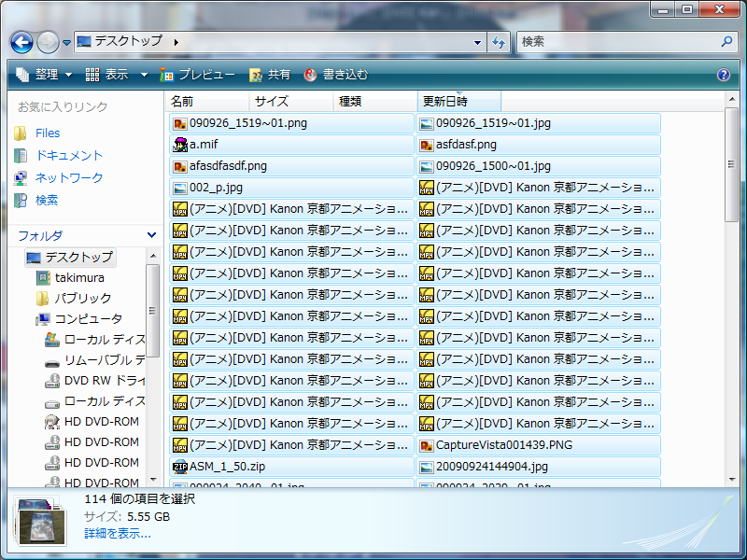747x560 pixels.
Task: Click the preview thumbnail in details pane
Action: point(40,522)
